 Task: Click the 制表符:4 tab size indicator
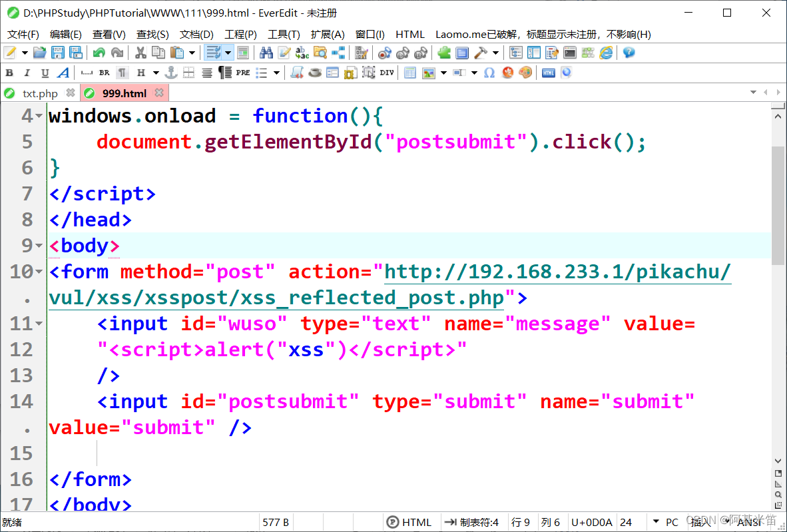click(x=473, y=522)
